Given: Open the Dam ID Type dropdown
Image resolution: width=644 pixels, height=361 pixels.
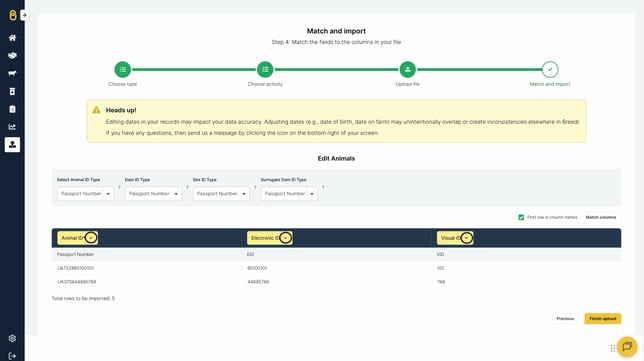Looking at the screenshot, I should pos(153,193).
